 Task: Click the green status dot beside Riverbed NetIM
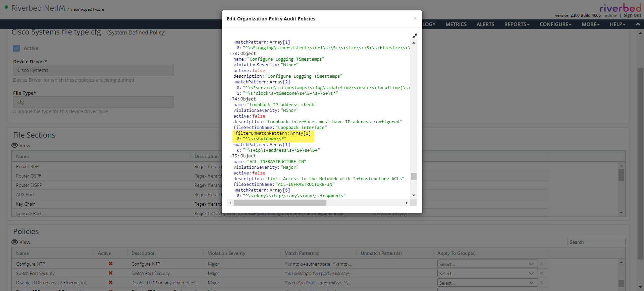6,7
